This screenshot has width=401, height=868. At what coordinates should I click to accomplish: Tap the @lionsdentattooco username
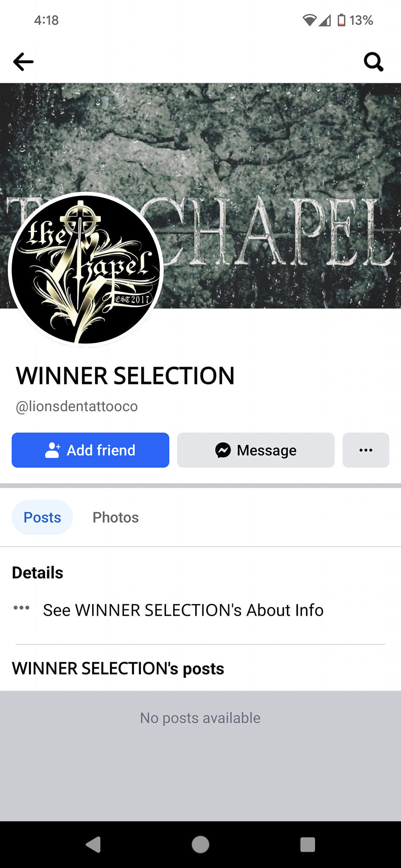coord(77,406)
